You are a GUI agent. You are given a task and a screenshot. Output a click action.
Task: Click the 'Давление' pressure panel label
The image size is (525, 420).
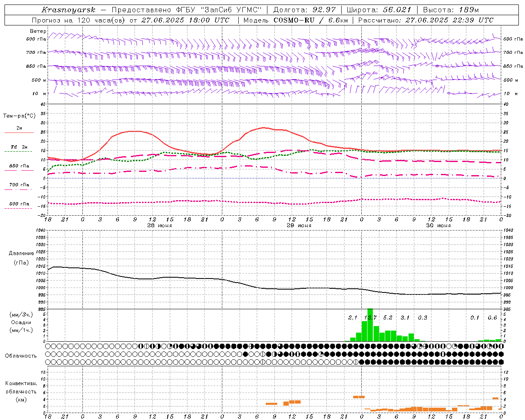(x=21, y=253)
